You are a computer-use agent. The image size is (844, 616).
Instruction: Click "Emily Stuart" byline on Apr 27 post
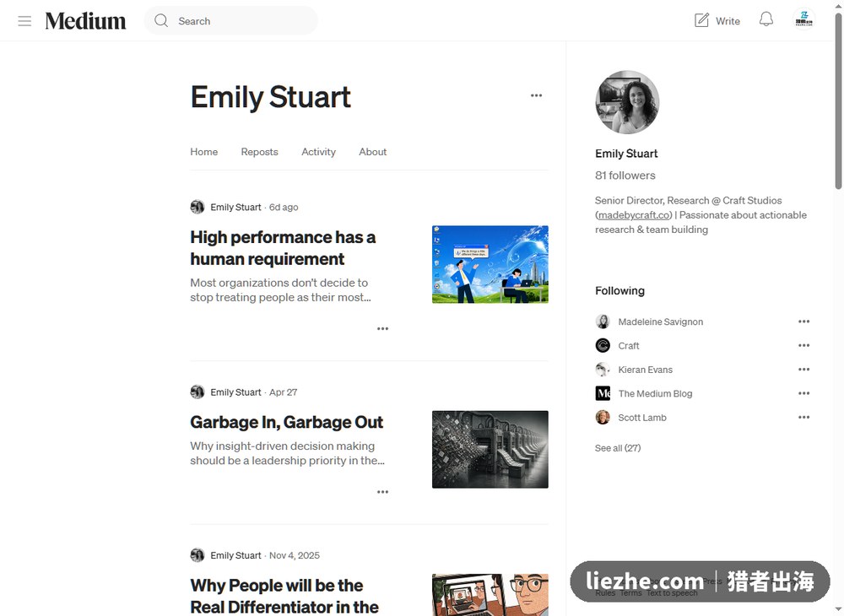[x=235, y=392]
